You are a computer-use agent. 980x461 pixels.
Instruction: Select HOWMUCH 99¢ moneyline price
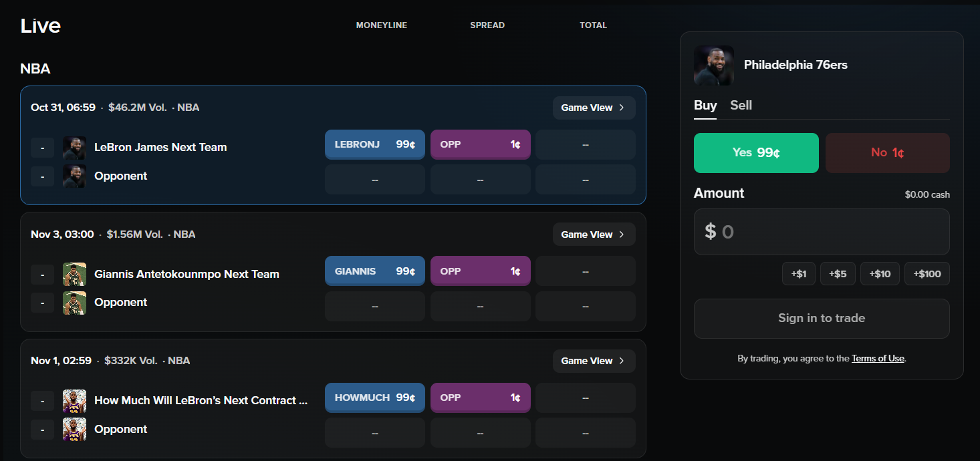375,398
